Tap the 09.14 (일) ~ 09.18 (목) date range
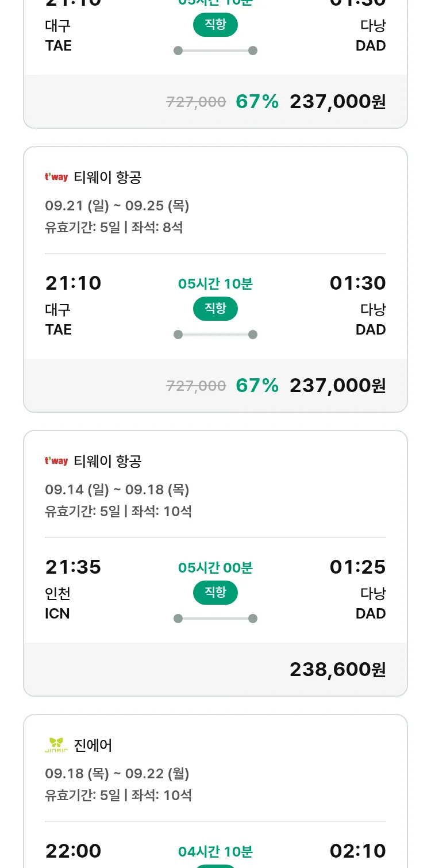431x868 pixels. [117, 490]
